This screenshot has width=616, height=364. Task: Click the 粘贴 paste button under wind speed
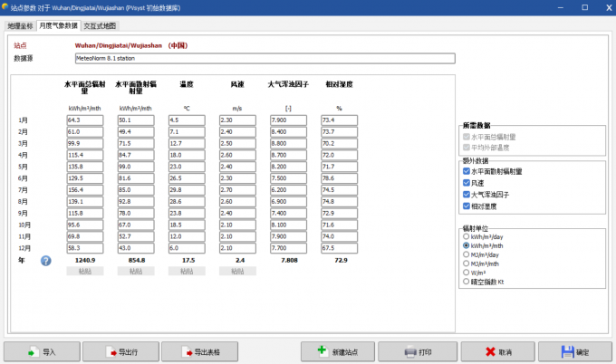pos(237,272)
